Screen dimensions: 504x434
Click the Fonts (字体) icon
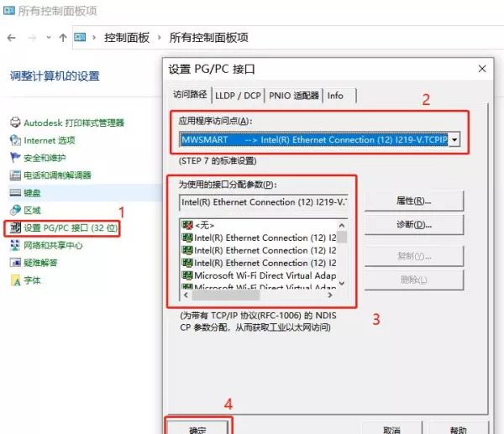coord(15,280)
